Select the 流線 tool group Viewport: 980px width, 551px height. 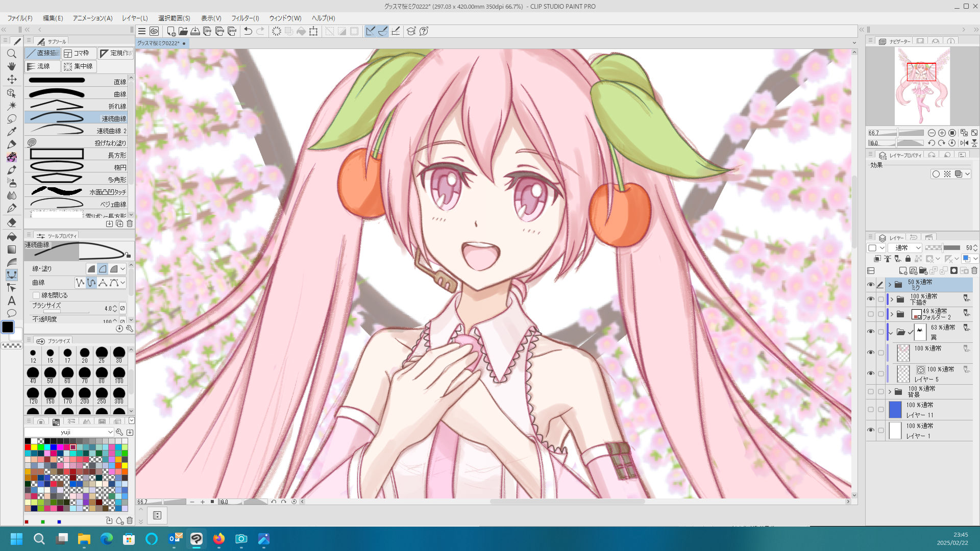point(43,66)
